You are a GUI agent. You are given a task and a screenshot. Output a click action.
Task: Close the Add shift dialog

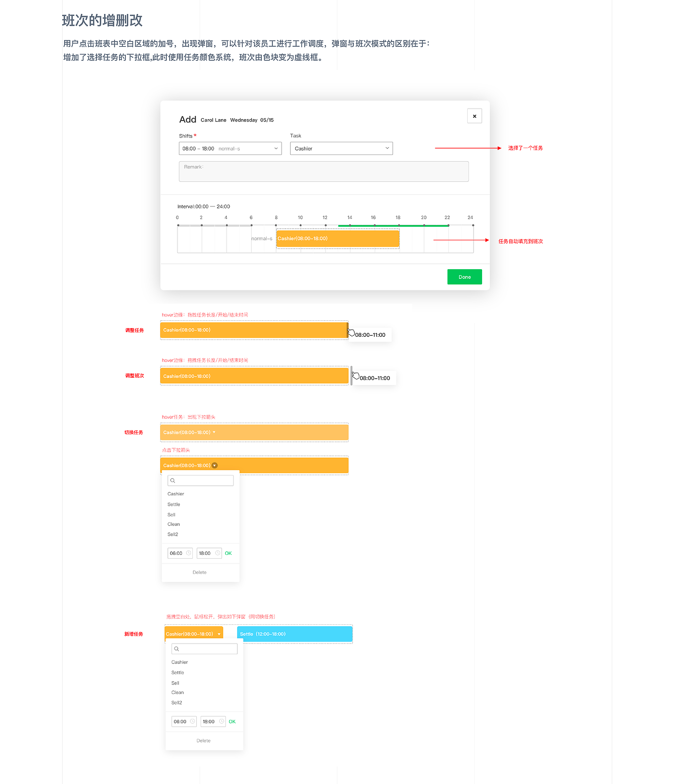coord(474,116)
